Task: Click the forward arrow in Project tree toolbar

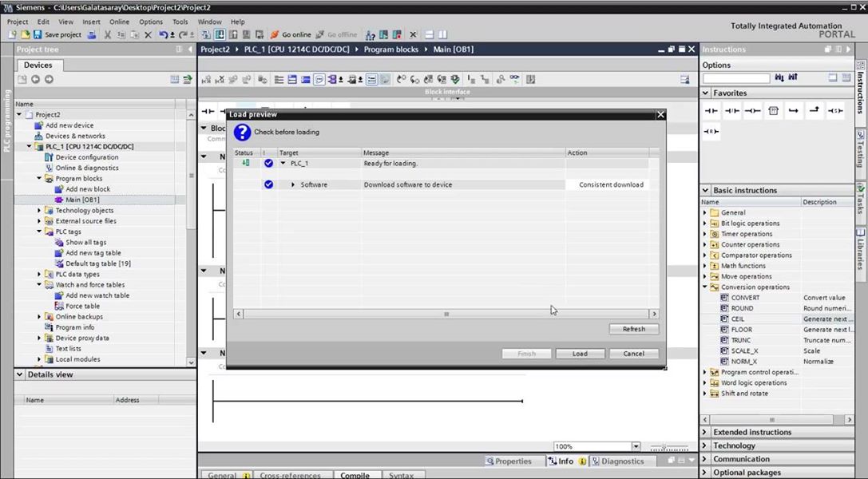Action: (49, 80)
